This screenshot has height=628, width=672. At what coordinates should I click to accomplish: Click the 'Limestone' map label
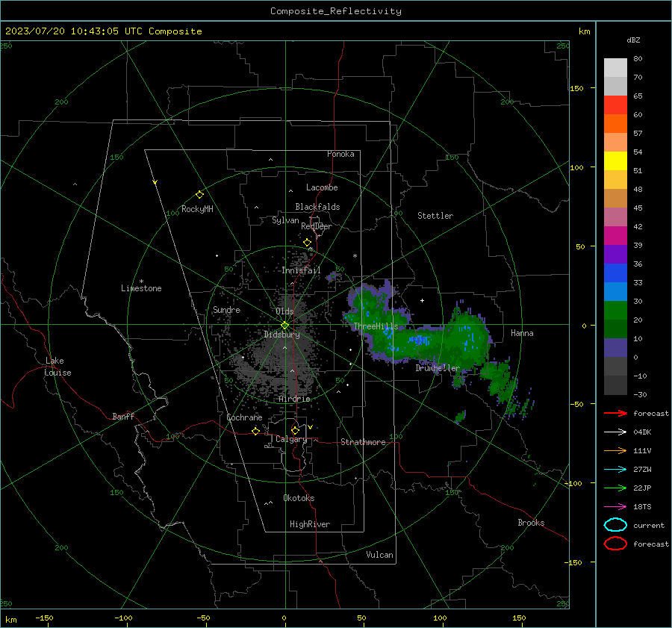(141, 288)
